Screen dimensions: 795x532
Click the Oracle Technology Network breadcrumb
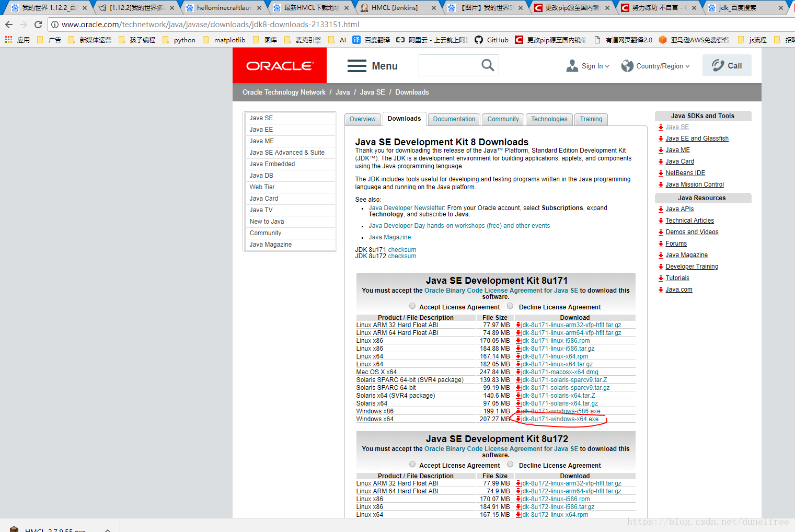[284, 92]
